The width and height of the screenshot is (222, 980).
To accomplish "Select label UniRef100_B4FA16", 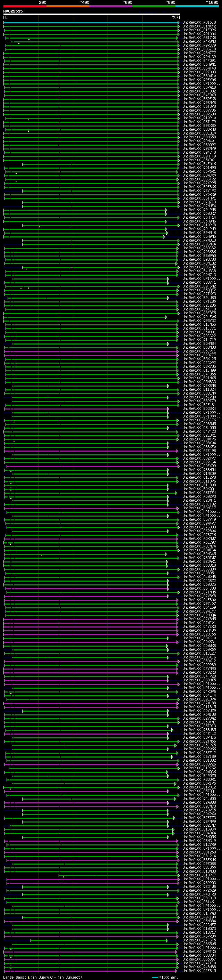I will pos(199,164).
